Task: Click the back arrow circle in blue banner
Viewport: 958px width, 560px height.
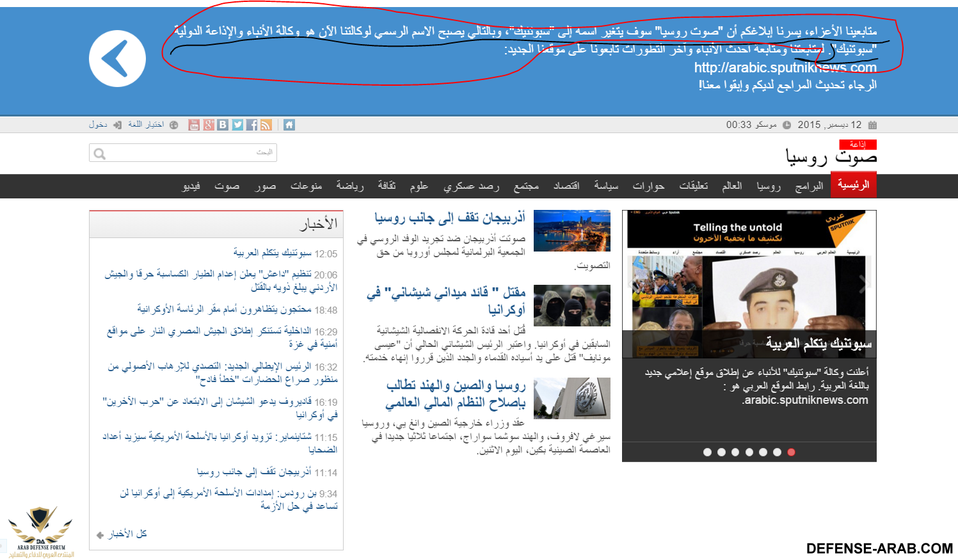Action: click(117, 58)
